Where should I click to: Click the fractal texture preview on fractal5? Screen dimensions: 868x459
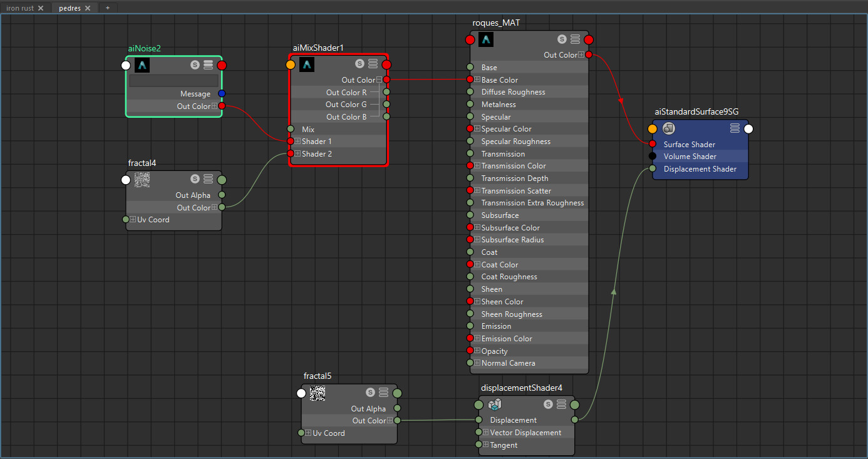318,393
